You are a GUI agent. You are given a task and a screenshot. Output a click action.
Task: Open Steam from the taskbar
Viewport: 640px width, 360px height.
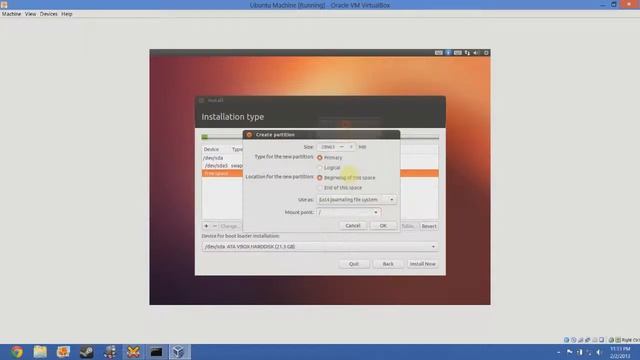click(87, 351)
